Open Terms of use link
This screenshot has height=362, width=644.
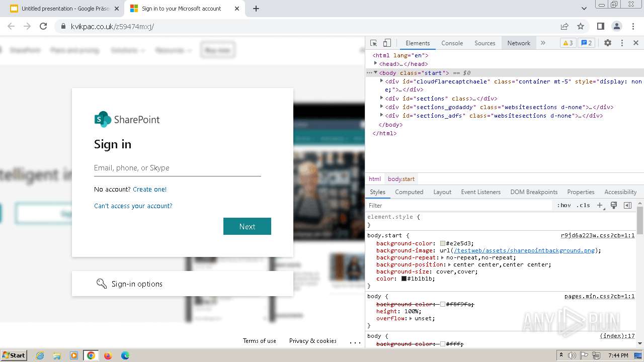(260, 341)
